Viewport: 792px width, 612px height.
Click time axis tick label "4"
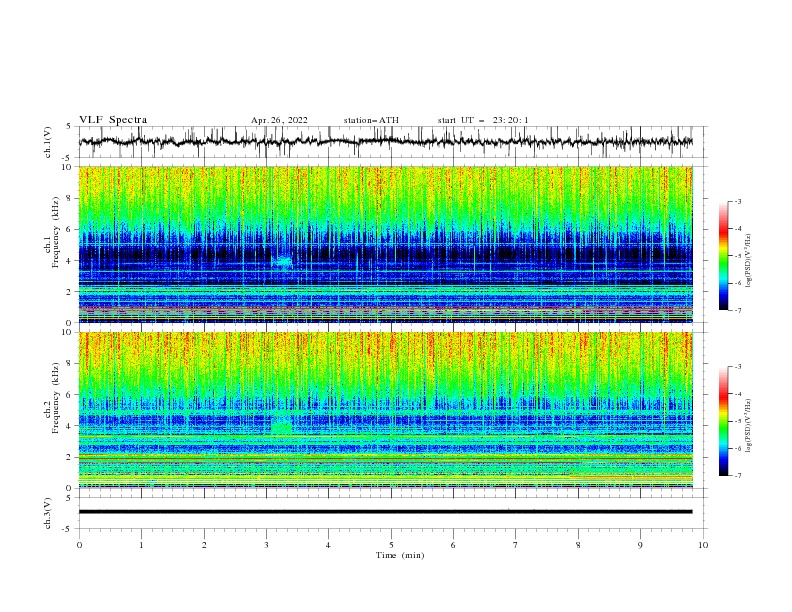coord(328,545)
